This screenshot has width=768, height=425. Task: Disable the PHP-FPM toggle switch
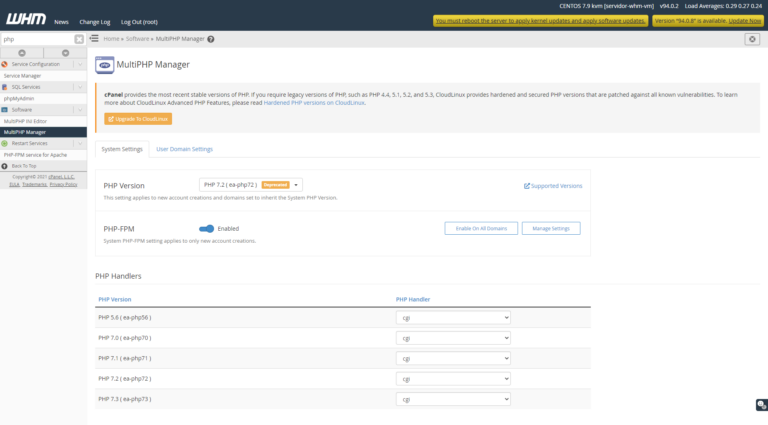coord(206,229)
